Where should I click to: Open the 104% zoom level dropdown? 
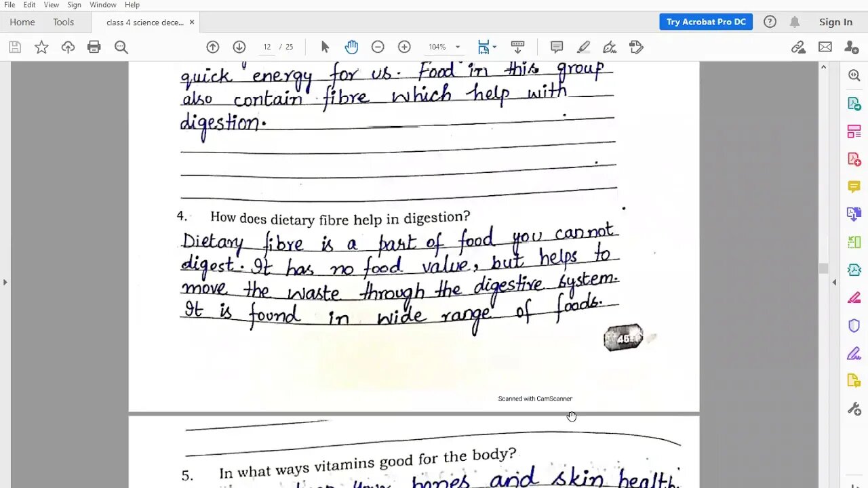point(444,47)
